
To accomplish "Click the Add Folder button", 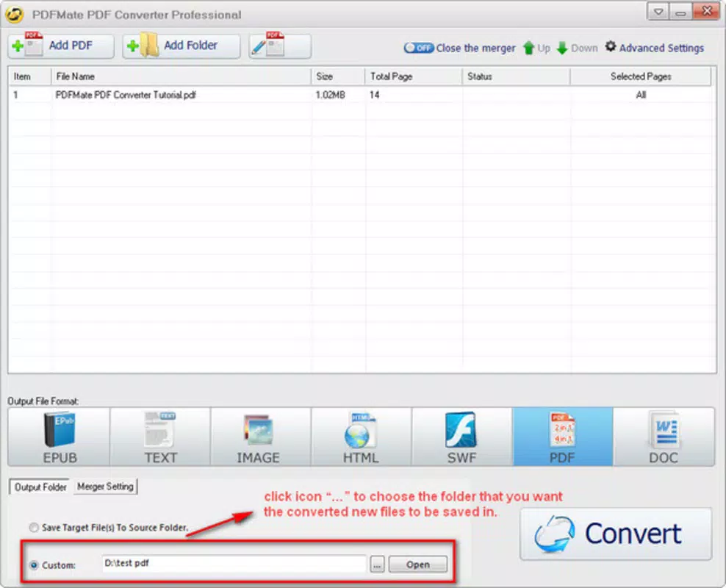I will coord(181,46).
